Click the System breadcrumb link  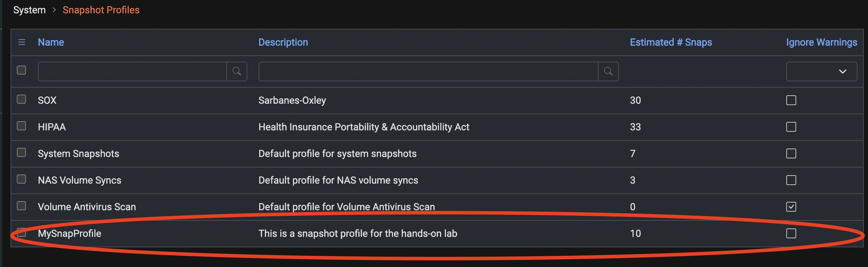click(x=29, y=9)
